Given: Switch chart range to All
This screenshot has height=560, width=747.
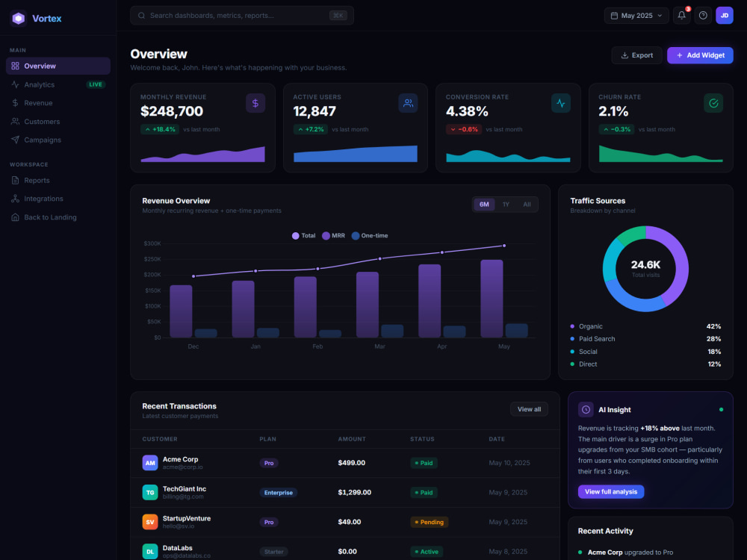Looking at the screenshot, I should [527, 205].
